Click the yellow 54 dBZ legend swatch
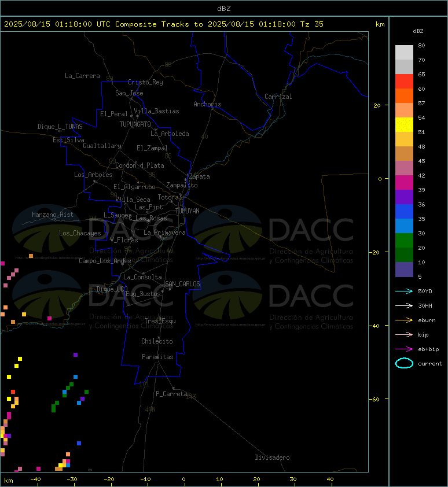This screenshot has height=487, width=448. (404, 125)
